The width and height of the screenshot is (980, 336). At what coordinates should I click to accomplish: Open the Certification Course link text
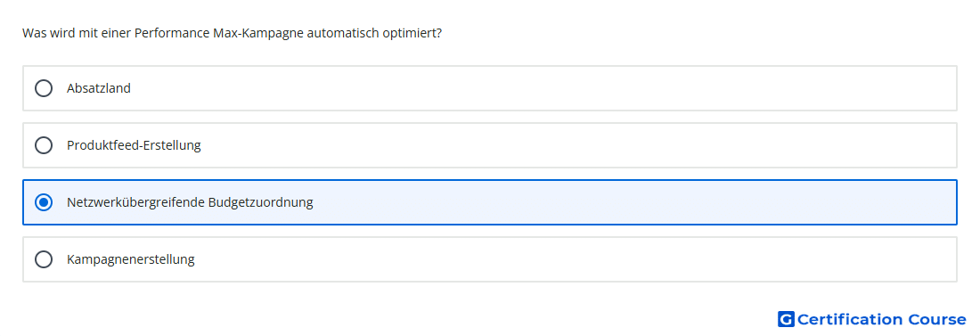coord(881,319)
